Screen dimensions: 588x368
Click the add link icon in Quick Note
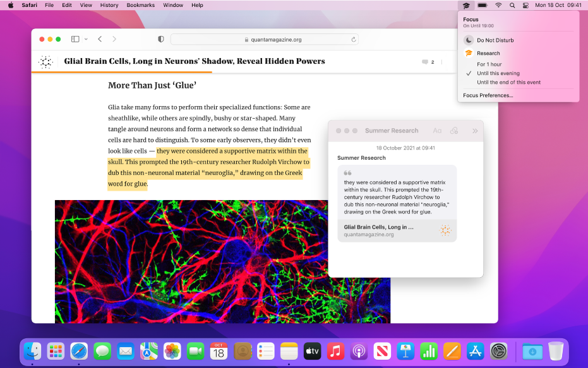pyautogui.click(x=453, y=131)
